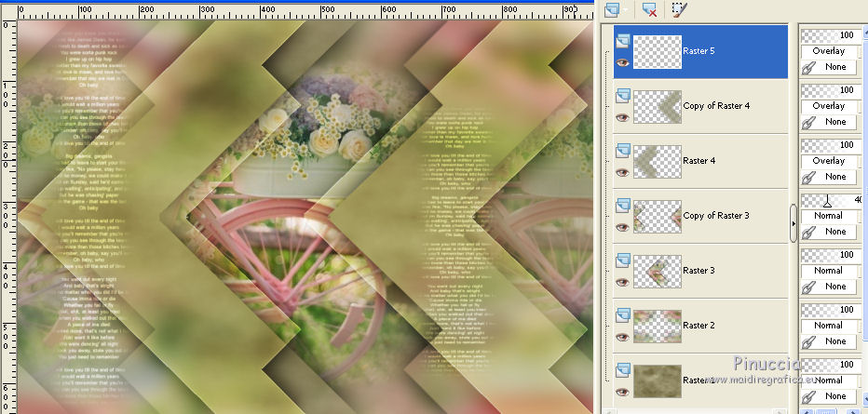
Task: Click the link chain icon for Copy of Raster 3
Action: click(x=807, y=232)
